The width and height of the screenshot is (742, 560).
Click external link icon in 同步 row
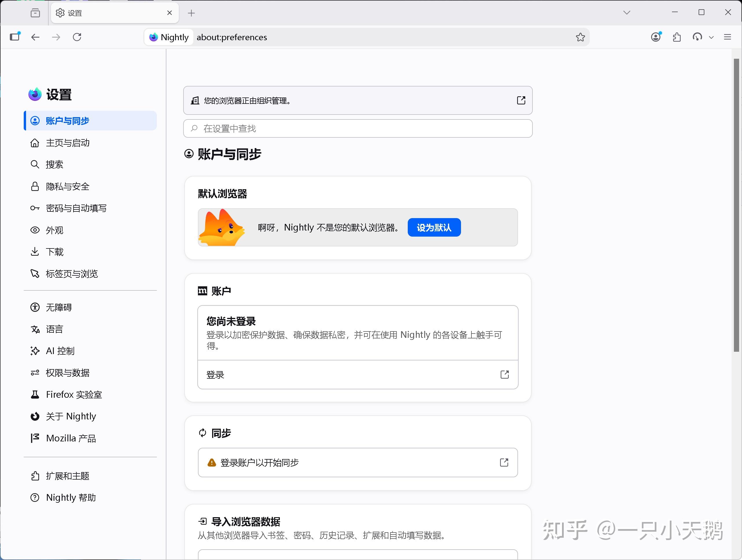click(504, 463)
